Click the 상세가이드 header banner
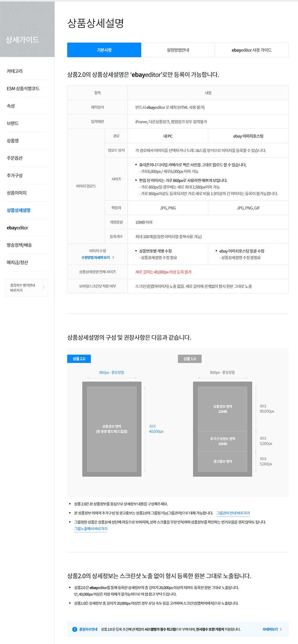The width and height of the screenshot is (298, 644). pos(27,29)
